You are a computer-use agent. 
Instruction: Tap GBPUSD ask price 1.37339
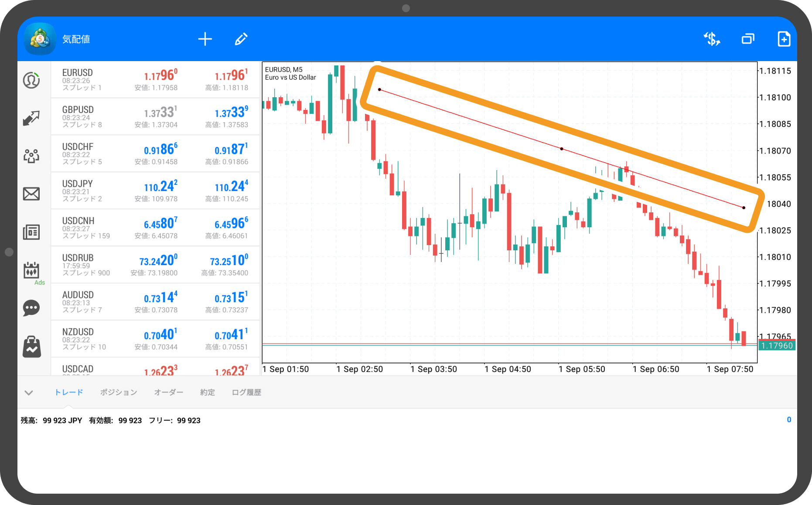(231, 112)
